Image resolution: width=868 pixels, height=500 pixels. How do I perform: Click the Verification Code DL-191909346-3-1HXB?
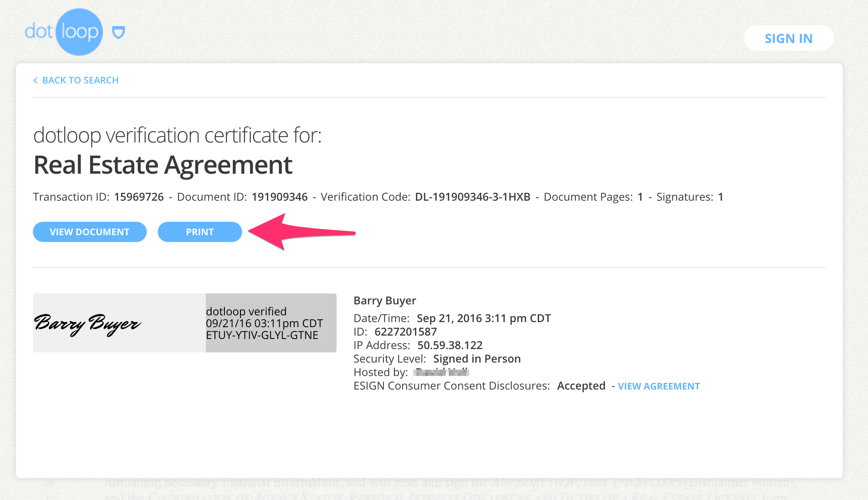tap(472, 196)
